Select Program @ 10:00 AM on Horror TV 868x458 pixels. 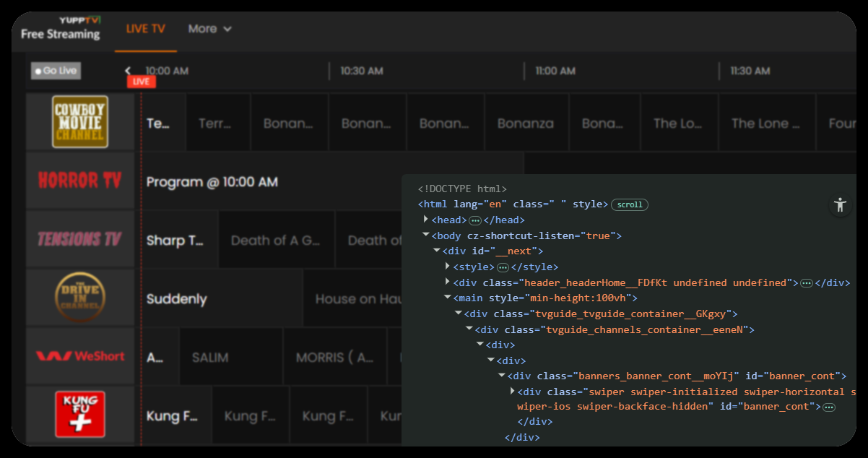(212, 182)
